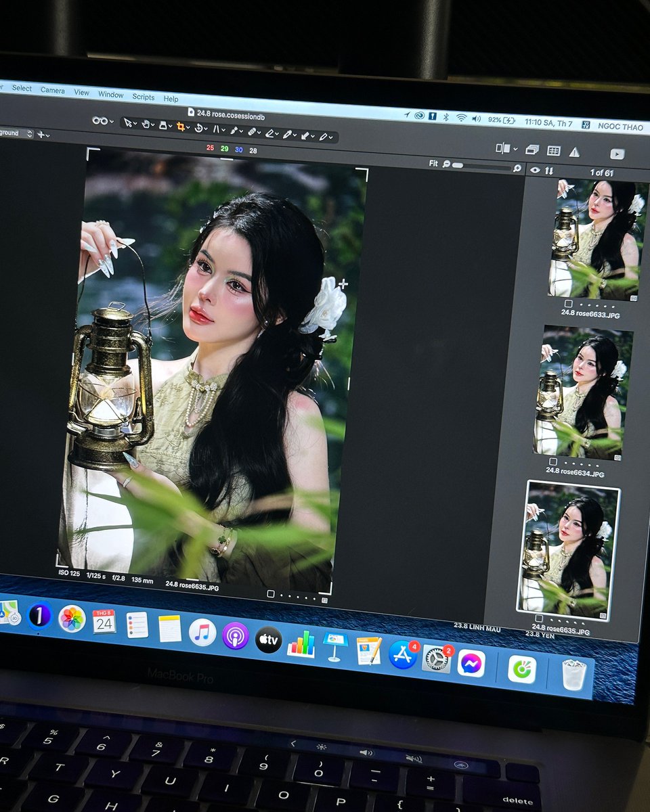Select the Rotate/Straighten tool
This screenshot has width=650, height=812.
click(198, 128)
